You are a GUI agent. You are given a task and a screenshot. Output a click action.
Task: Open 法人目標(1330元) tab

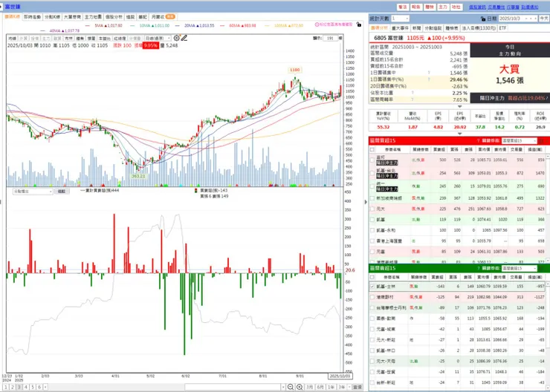[x=479, y=28]
